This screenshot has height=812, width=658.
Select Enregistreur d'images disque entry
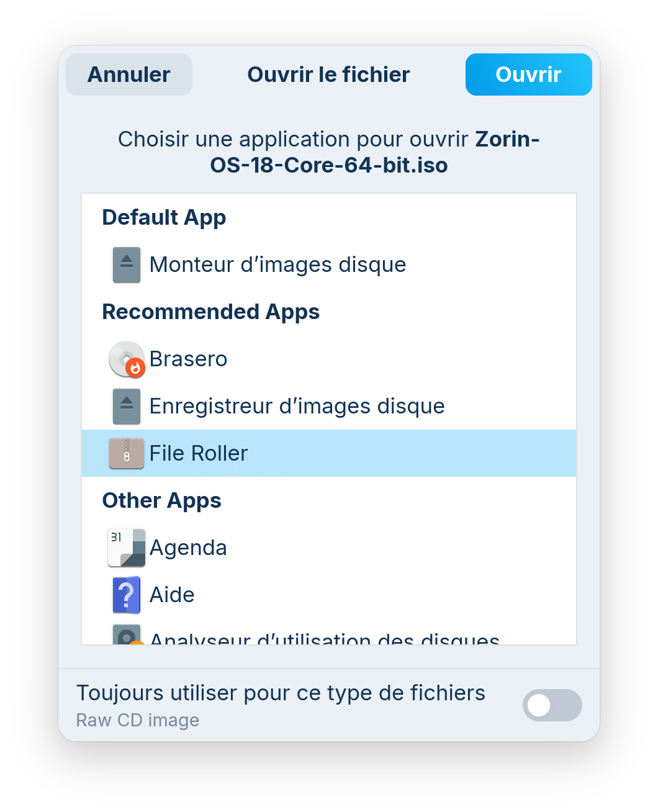tap(297, 407)
